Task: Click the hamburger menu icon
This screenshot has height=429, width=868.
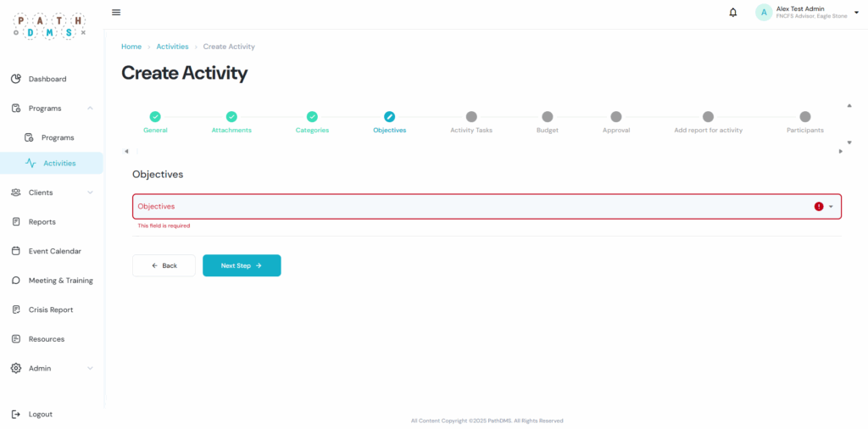Action: 116,12
